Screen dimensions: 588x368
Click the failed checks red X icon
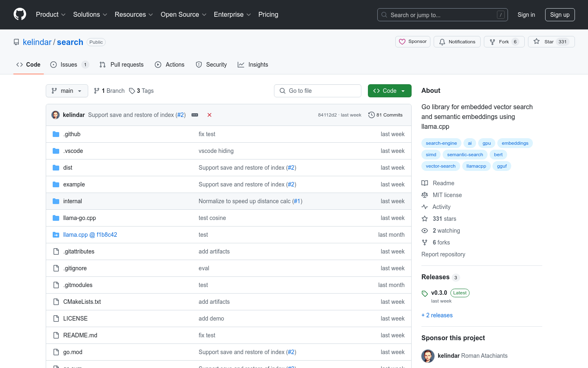point(209,115)
